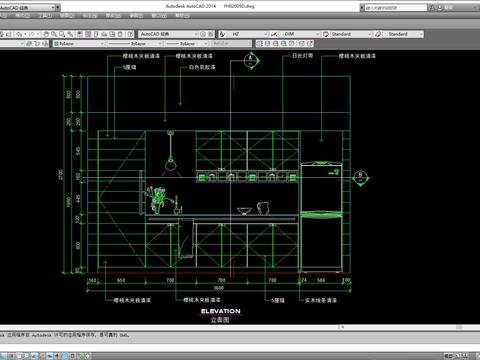Click the search input field in title bar
The image size is (480, 360).
(395, 8)
